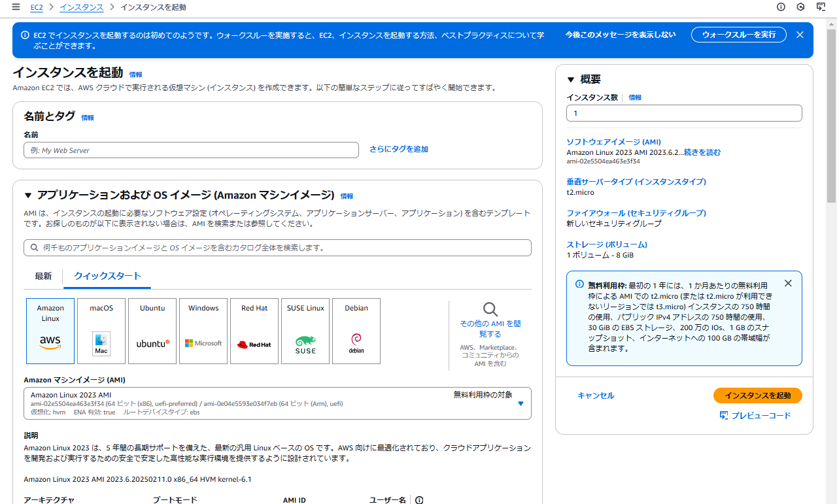
Task: Select the Red Hat AMI tile
Action: (x=254, y=331)
